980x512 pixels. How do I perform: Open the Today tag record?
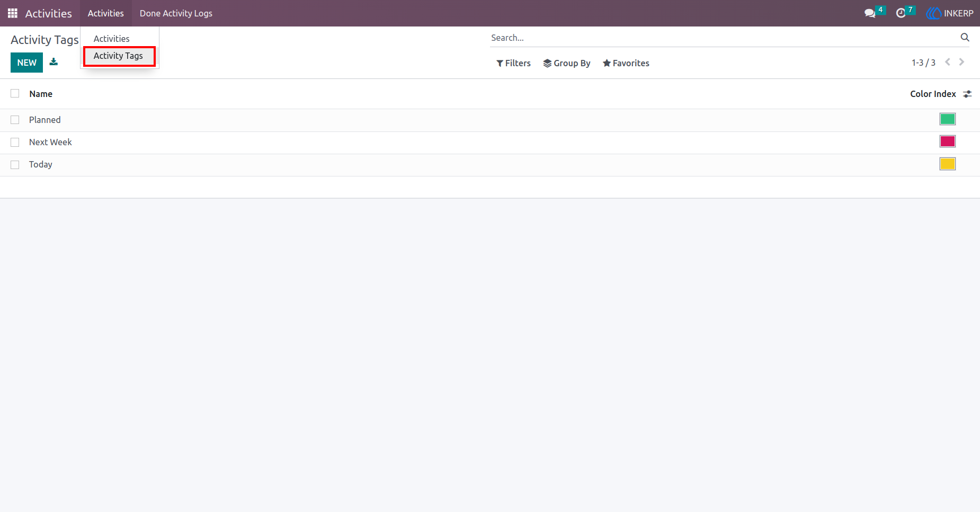pos(41,164)
